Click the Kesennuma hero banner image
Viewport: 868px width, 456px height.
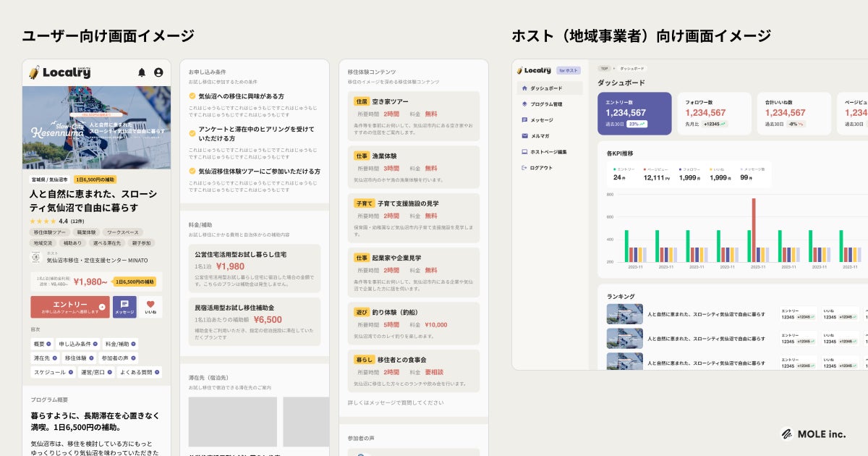point(96,127)
